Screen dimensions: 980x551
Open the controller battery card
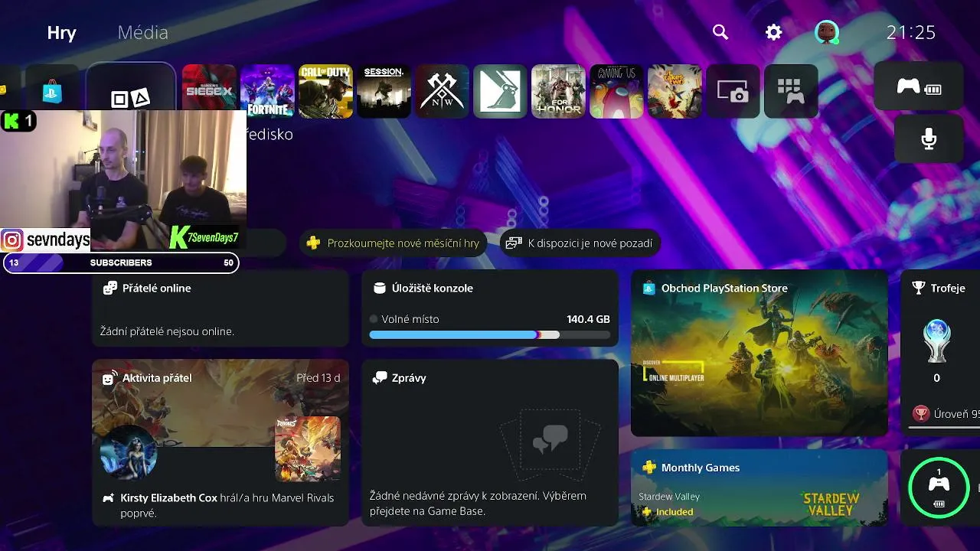[x=919, y=86]
